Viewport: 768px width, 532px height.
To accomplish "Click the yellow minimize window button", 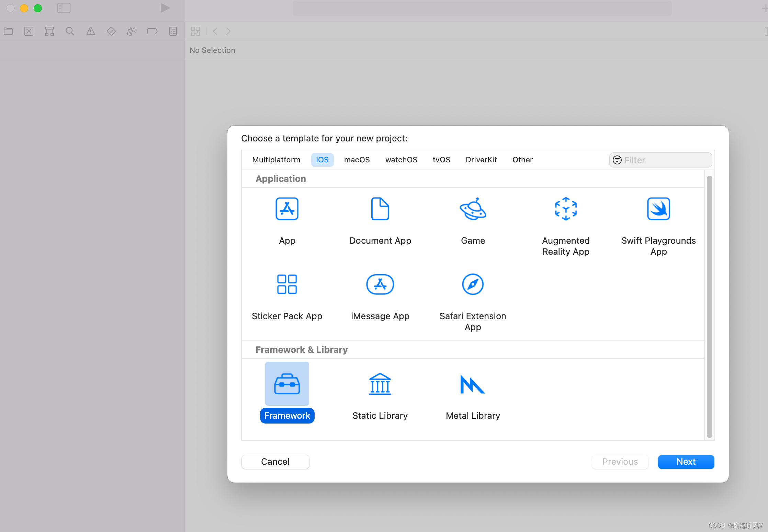I will [x=24, y=8].
